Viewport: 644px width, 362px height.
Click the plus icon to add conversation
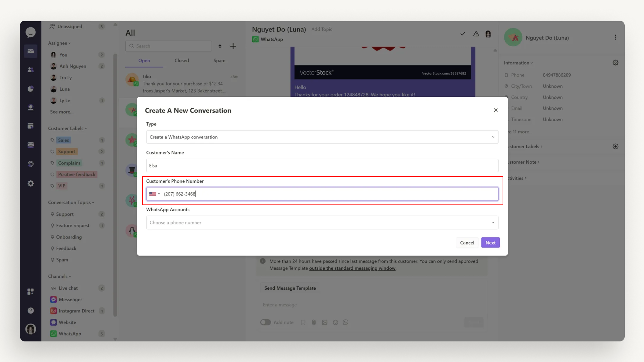pyautogui.click(x=233, y=46)
